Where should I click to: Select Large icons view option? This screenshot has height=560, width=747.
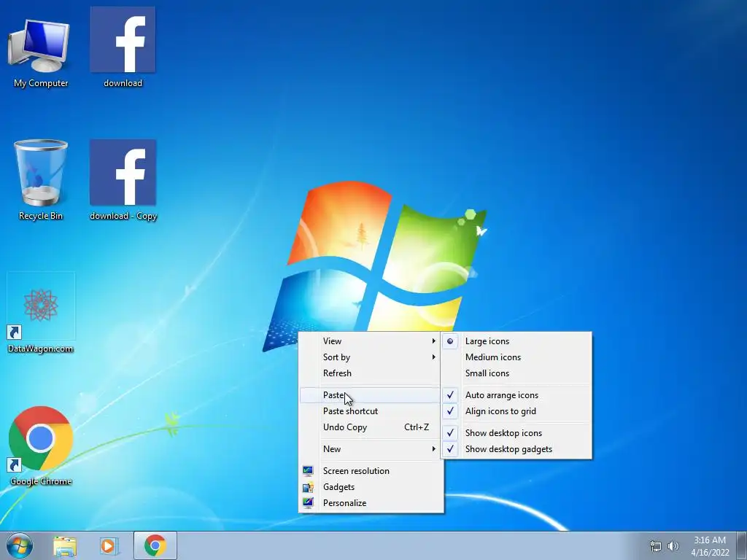(516, 341)
